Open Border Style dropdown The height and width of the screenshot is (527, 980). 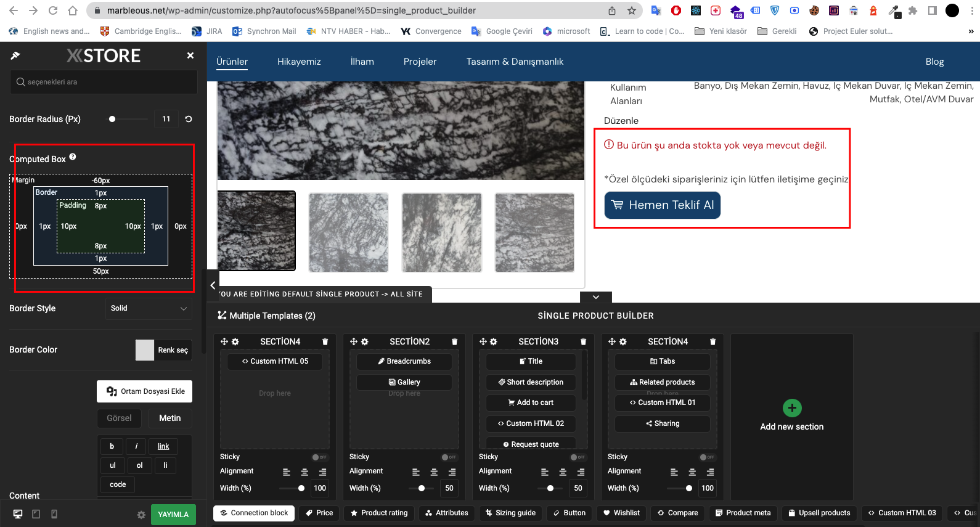tap(149, 308)
